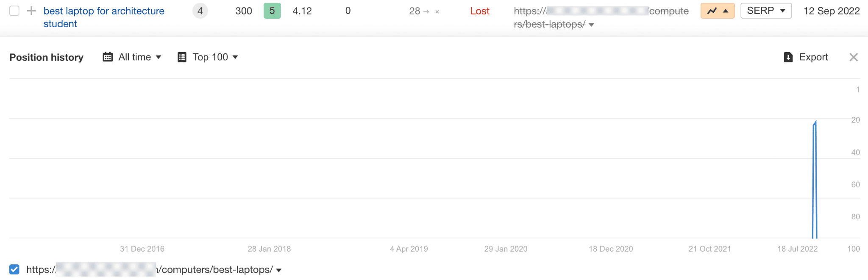
Task: Toggle the position history chart button
Action: [717, 11]
